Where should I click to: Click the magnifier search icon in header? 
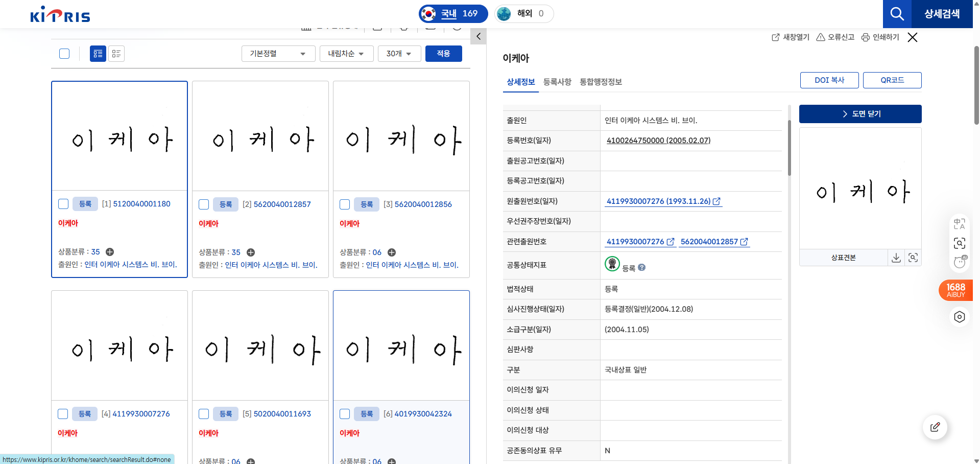tap(897, 14)
